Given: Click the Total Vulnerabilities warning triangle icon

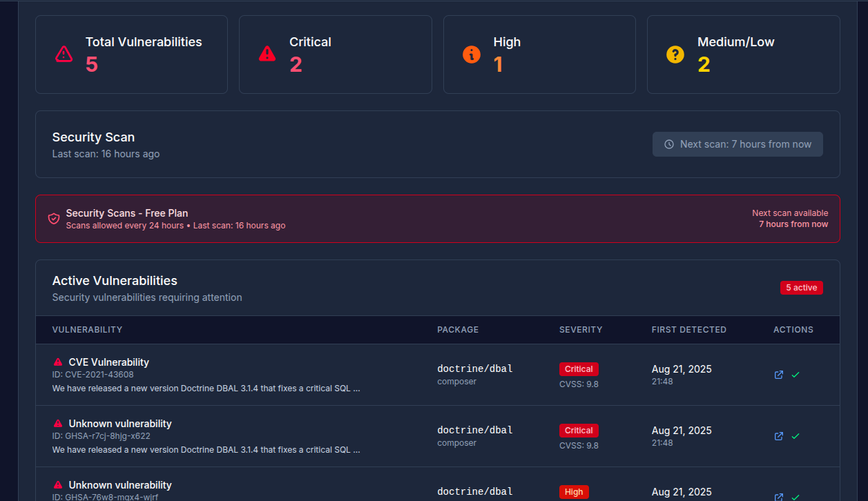Looking at the screenshot, I should click(x=64, y=54).
